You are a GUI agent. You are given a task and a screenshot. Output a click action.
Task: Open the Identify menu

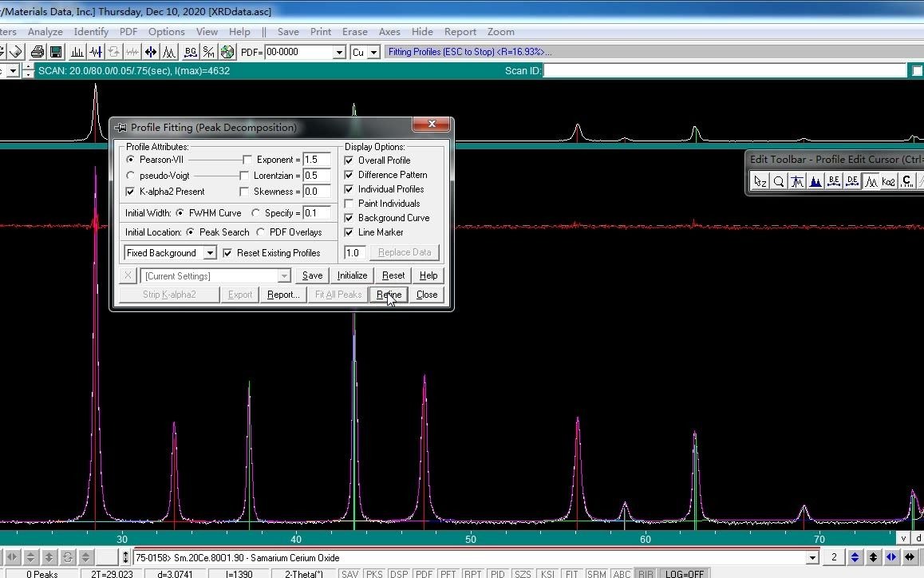pyautogui.click(x=91, y=32)
